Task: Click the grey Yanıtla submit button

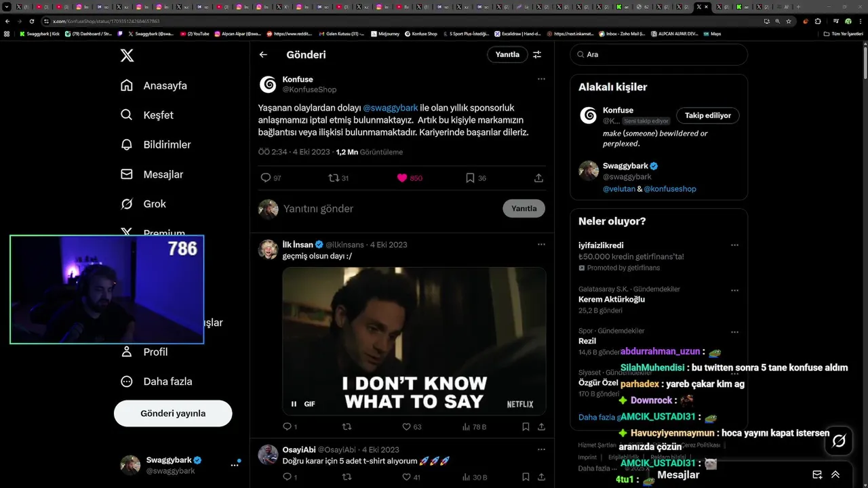Action: point(524,209)
